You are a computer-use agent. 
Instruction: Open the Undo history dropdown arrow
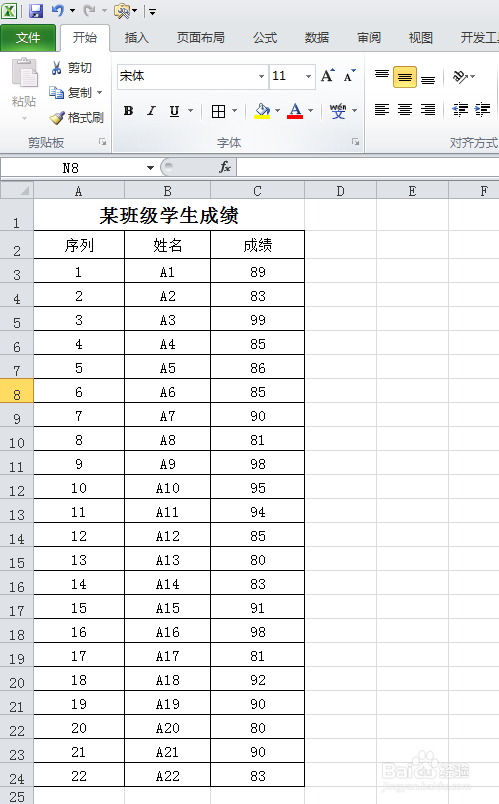point(72,10)
